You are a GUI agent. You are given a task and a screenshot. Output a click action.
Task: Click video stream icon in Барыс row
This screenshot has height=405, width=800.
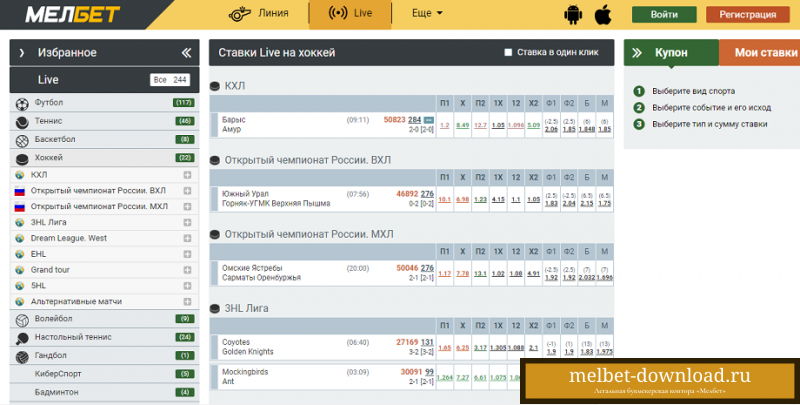pyautogui.click(x=429, y=120)
